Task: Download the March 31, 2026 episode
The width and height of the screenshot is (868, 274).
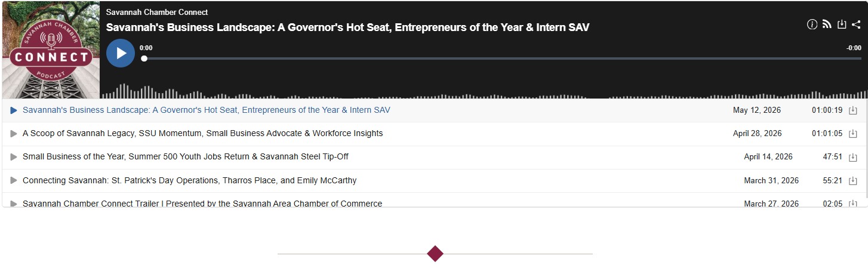Action: [x=853, y=181]
